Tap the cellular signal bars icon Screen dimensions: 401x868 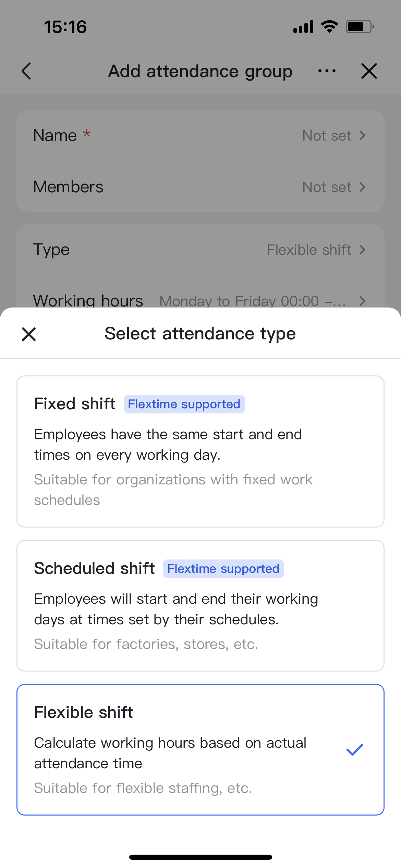(x=303, y=26)
